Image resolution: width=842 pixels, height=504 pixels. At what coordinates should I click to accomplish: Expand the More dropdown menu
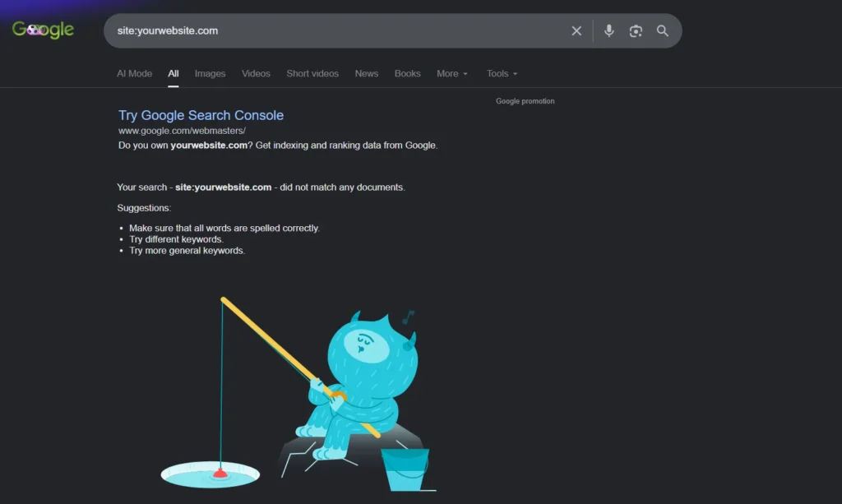[x=452, y=73]
